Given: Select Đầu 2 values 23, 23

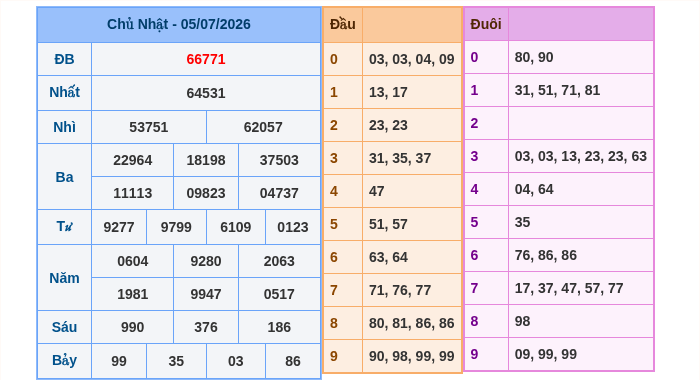Looking at the screenshot, I should pyautogui.click(x=388, y=125).
